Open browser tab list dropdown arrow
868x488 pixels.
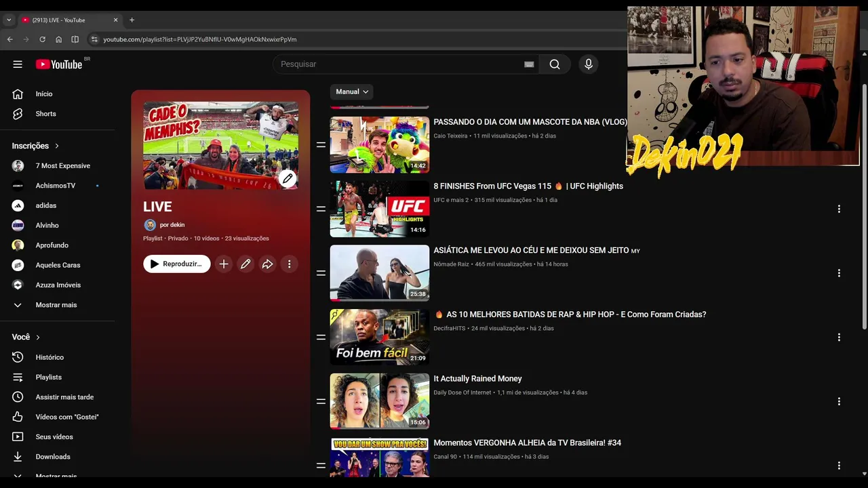click(9, 20)
